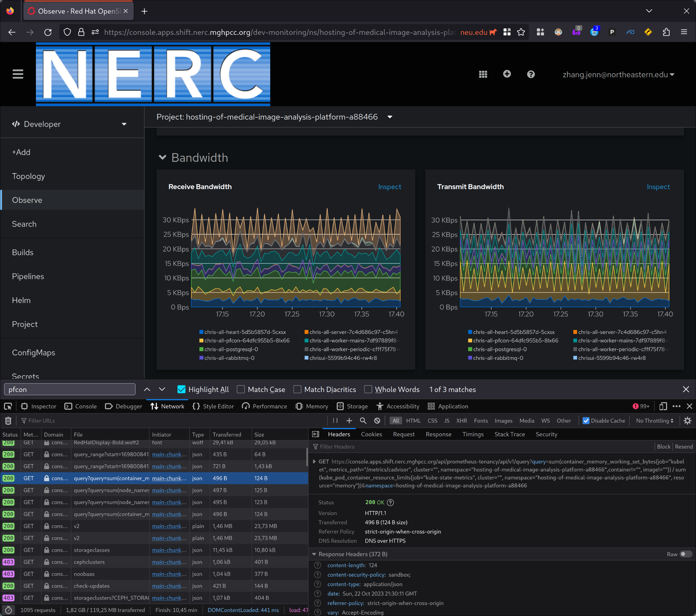Click the pfcon find input field

(x=70, y=389)
